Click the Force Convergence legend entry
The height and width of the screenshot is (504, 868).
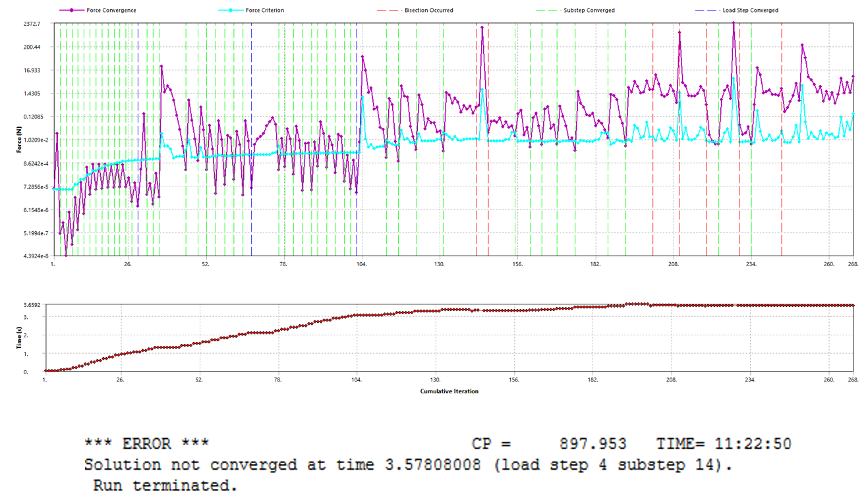pos(111,11)
